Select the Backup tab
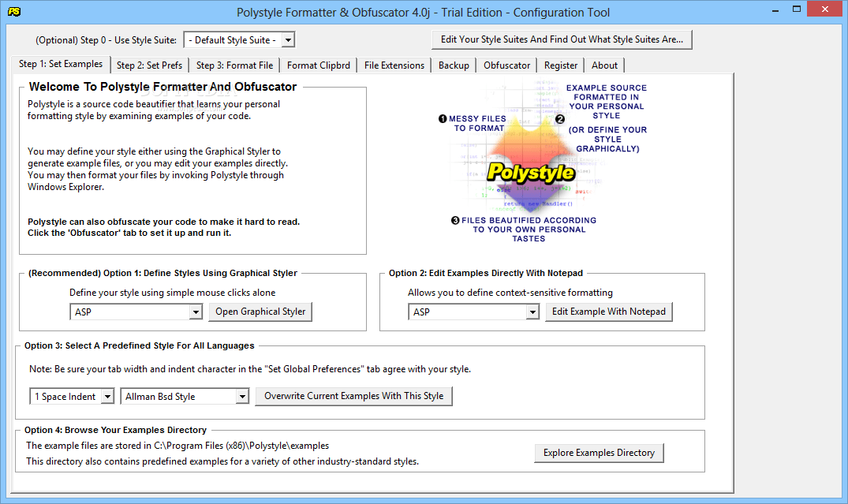This screenshot has width=848, height=504. point(454,65)
